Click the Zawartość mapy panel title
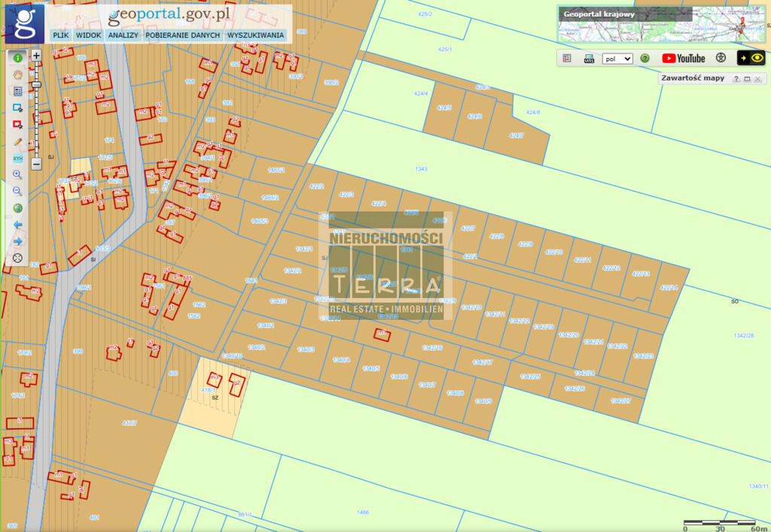Image resolution: width=771 pixels, height=532 pixels. click(693, 78)
